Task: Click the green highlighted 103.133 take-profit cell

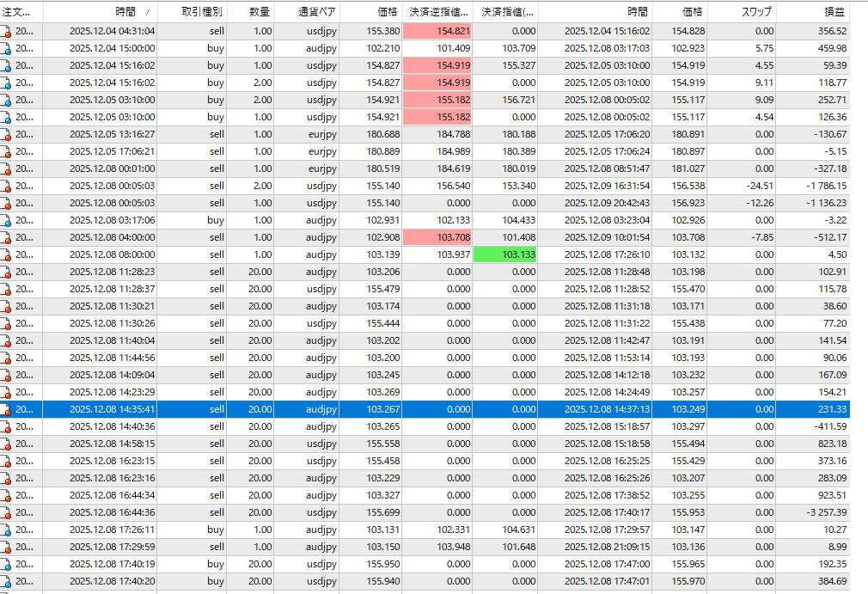Action: pos(504,254)
